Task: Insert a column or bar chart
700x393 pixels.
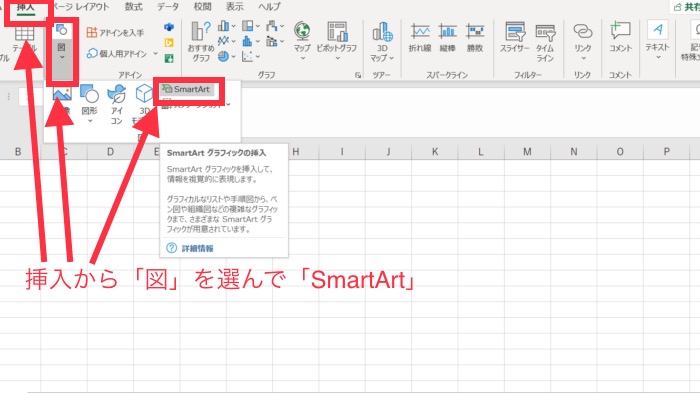Action: [x=226, y=26]
